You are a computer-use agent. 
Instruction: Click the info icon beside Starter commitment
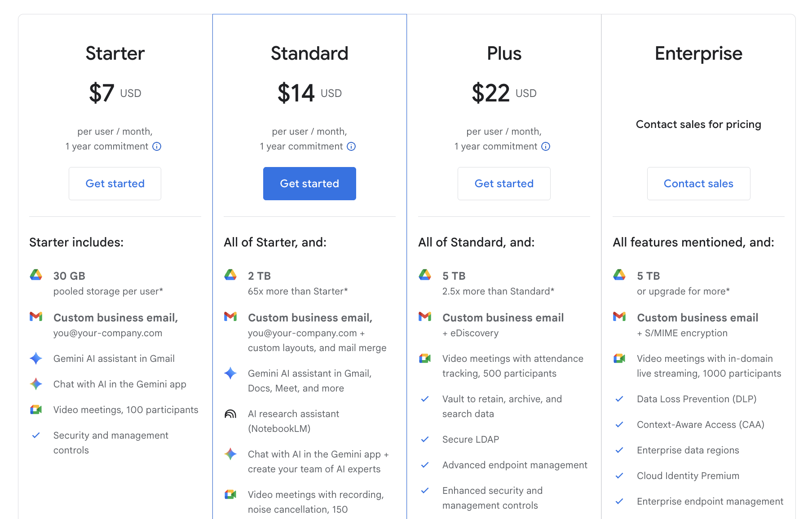pos(157,146)
